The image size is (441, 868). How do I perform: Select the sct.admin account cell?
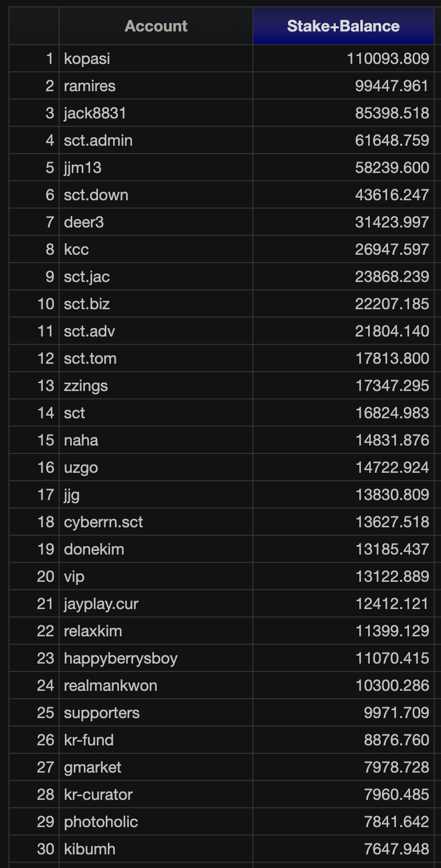click(156, 140)
